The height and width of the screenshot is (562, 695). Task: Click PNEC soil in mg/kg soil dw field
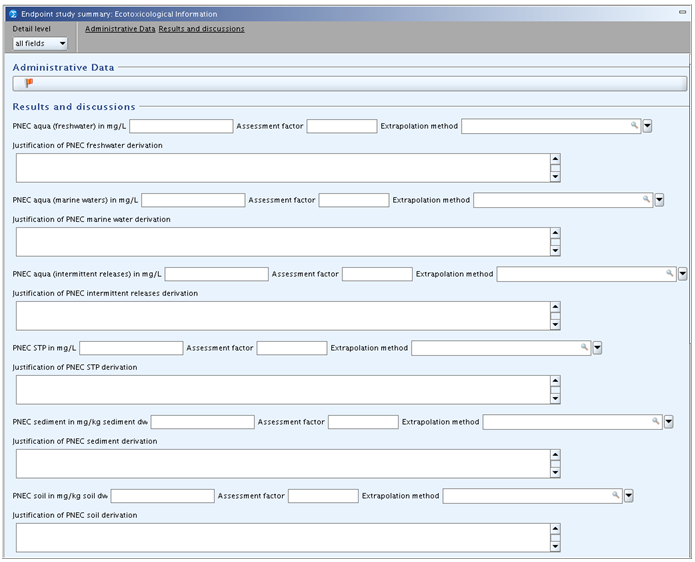(162, 496)
